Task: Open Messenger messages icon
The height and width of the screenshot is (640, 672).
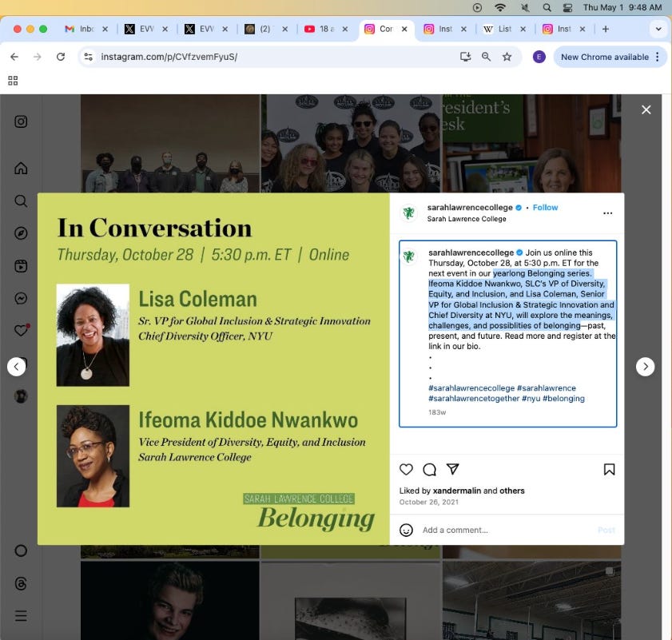Action: (21, 298)
